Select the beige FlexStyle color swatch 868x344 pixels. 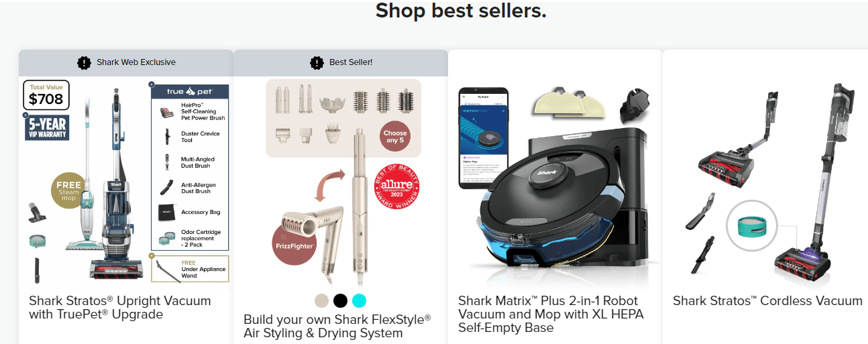322,300
